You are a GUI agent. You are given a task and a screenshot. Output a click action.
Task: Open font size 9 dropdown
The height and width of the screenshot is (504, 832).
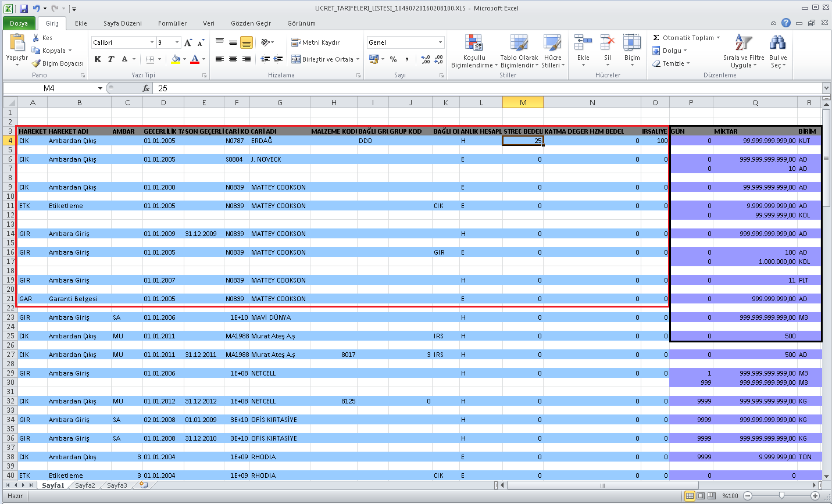click(177, 42)
